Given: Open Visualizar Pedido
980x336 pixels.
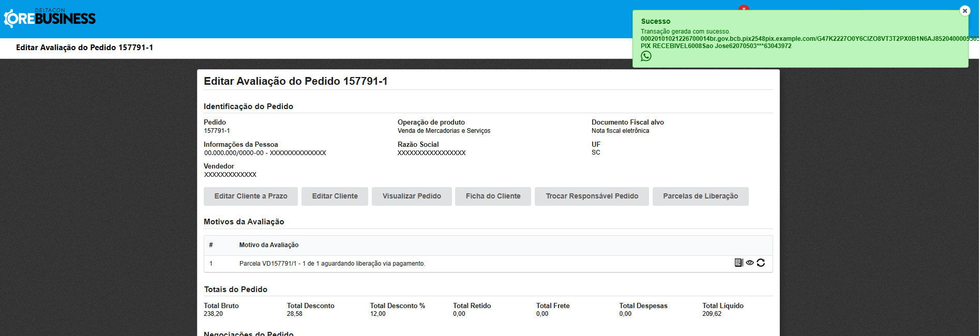Looking at the screenshot, I should click(412, 196).
